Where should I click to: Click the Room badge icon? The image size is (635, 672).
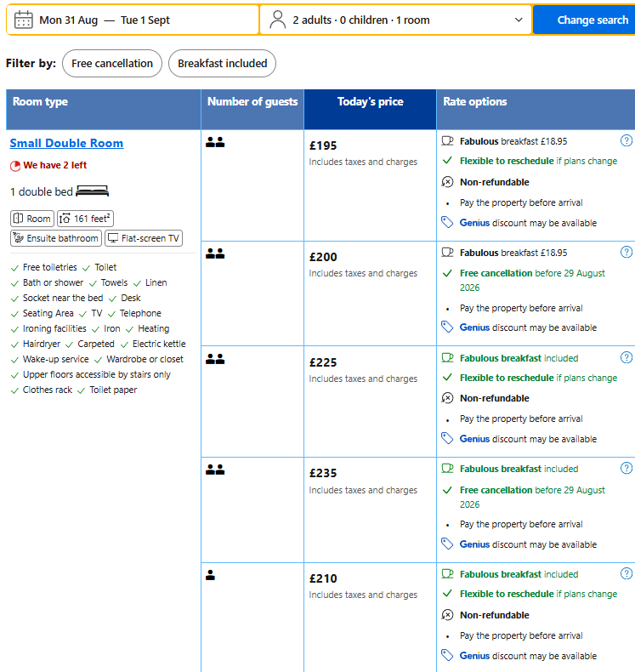18,219
